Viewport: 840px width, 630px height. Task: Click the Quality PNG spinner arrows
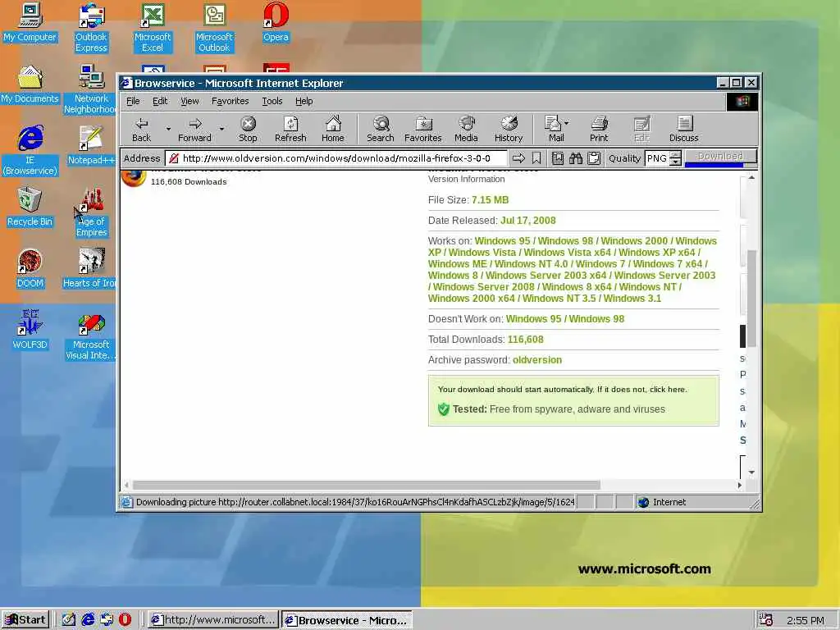point(676,158)
